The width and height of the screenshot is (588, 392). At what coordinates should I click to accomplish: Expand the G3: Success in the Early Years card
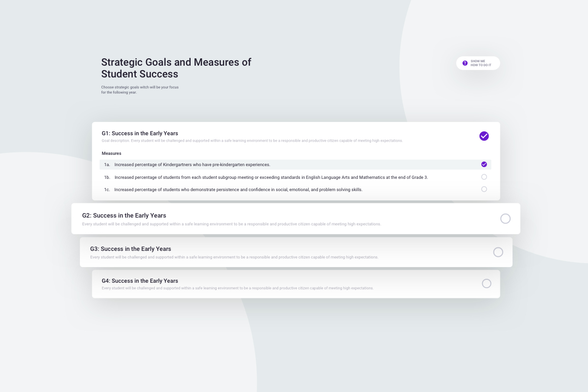(130, 249)
